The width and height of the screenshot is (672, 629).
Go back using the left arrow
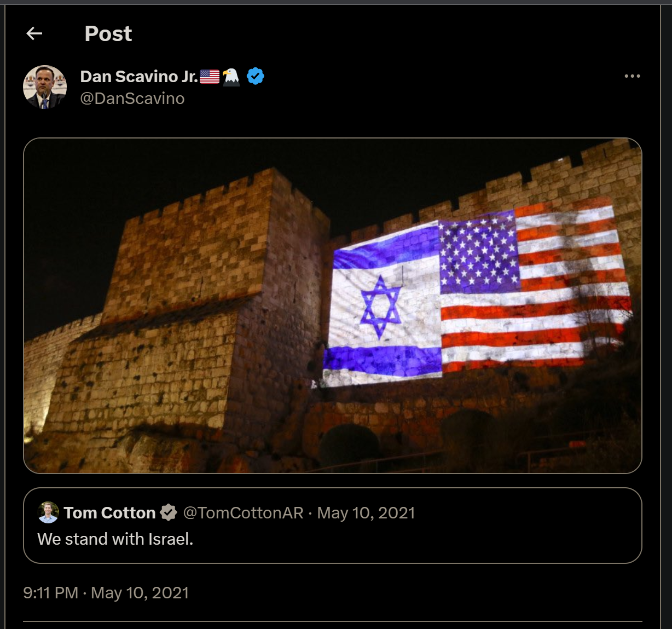click(x=34, y=34)
